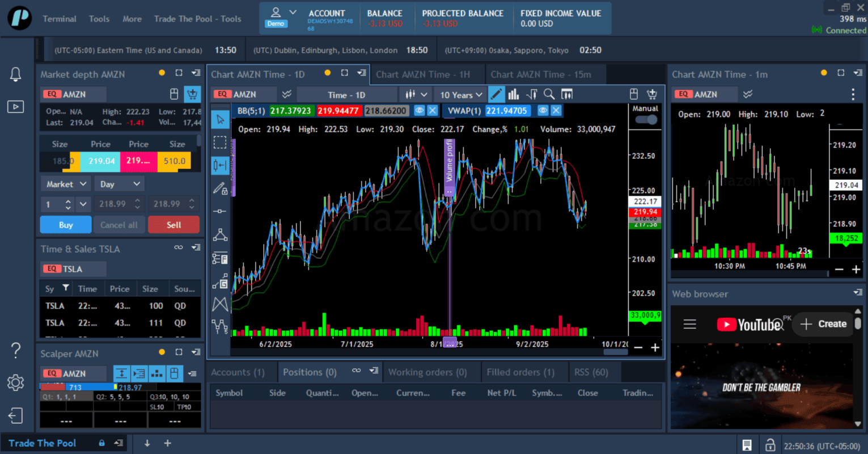Select the dashed rectangle selection tool in the chart
This screenshot has height=454, width=868.
(x=220, y=142)
